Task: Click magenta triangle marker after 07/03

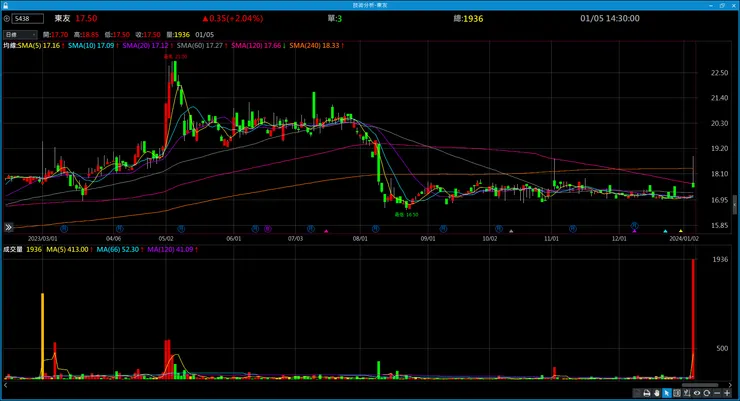Action: 326,231
